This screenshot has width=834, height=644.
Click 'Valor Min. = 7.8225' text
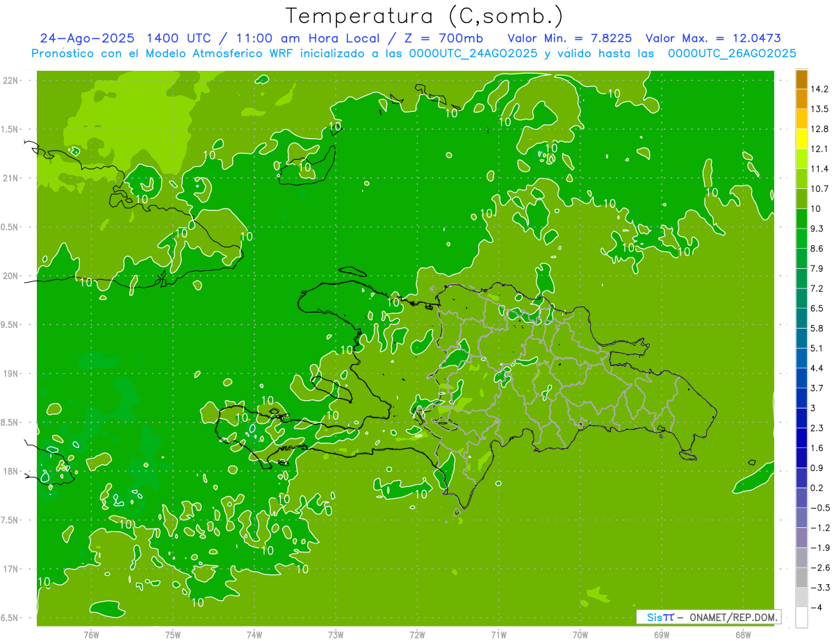570,38
